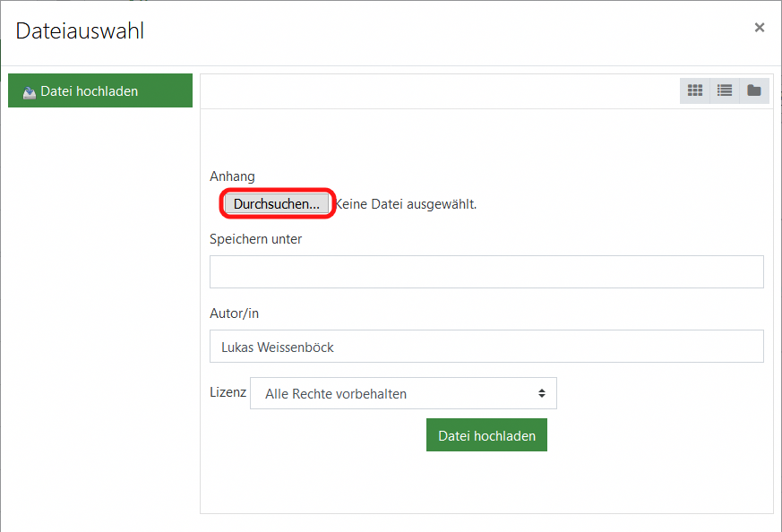Select the Datei hochladen repository tab
Screen dimensions: 782x532
coord(100,90)
